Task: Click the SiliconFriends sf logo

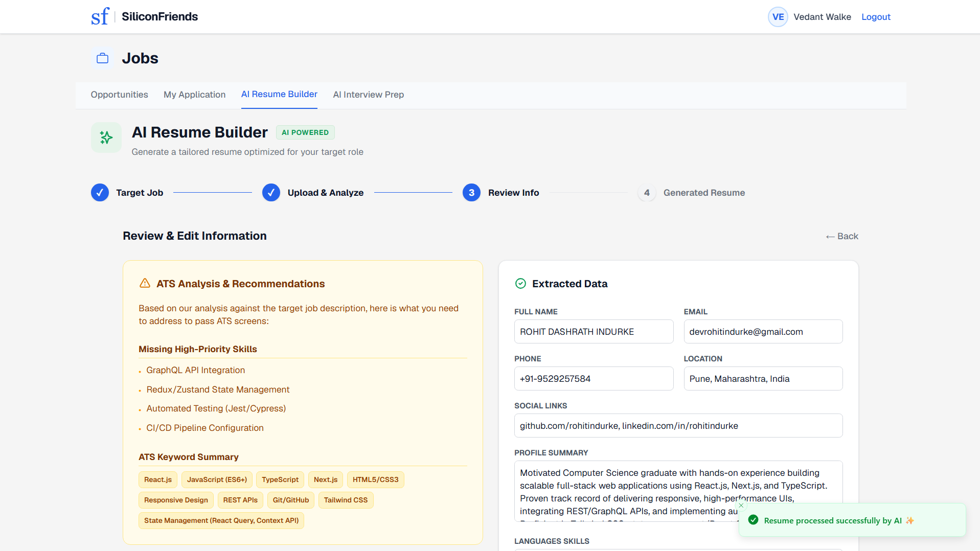Action: coord(100,16)
